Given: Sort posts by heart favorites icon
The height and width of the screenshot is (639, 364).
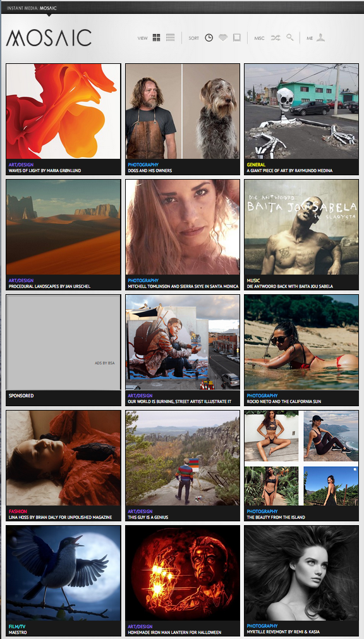Looking at the screenshot, I should pyautogui.click(x=222, y=38).
